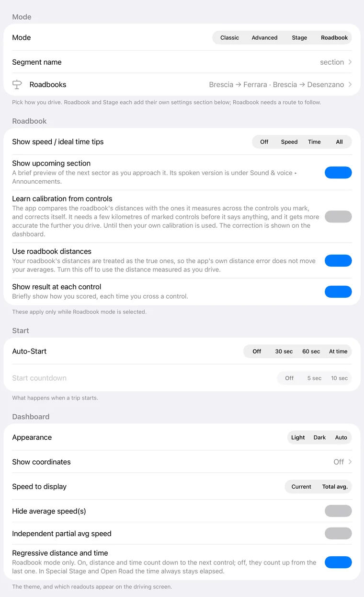Screen dimensions: 364x597
Task: Enable Hide average speed(s) switch
Action: click(x=338, y=511)
